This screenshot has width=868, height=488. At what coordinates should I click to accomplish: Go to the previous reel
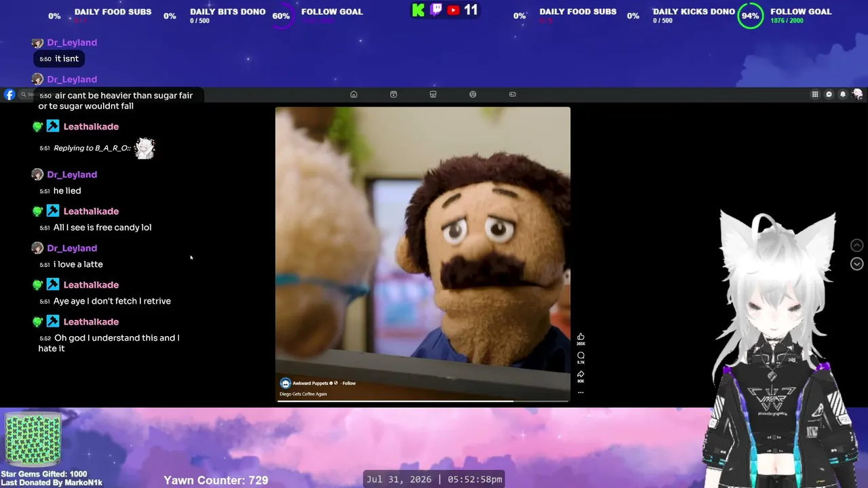tap(856, 245)
